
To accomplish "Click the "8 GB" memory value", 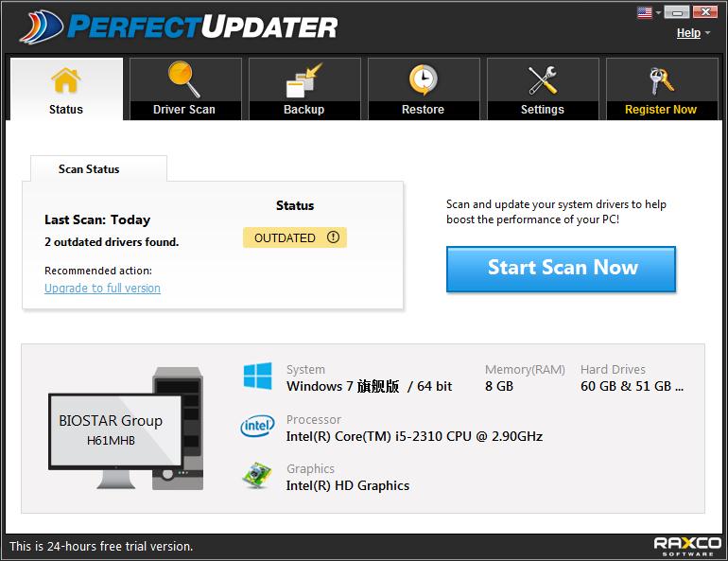I will 499,386.
